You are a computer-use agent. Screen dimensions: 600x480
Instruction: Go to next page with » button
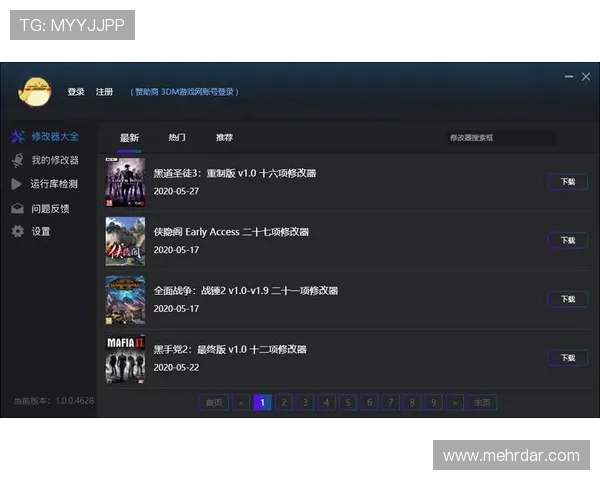coord(455,403)
